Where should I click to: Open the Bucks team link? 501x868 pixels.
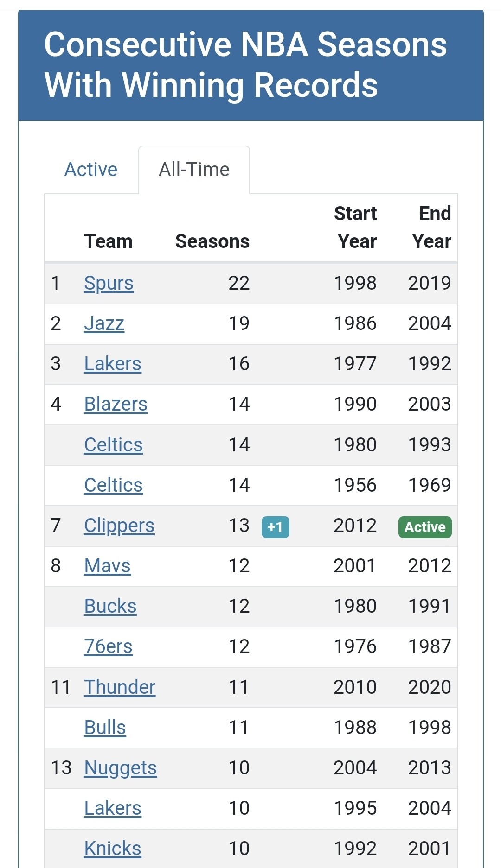pos(110,606)
